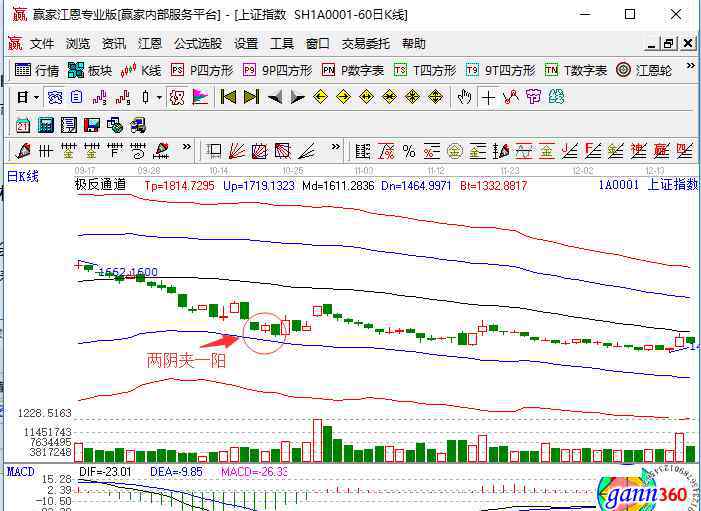Select the 赢 angle-line tool icon
The image size is (701, 511).
661,152
